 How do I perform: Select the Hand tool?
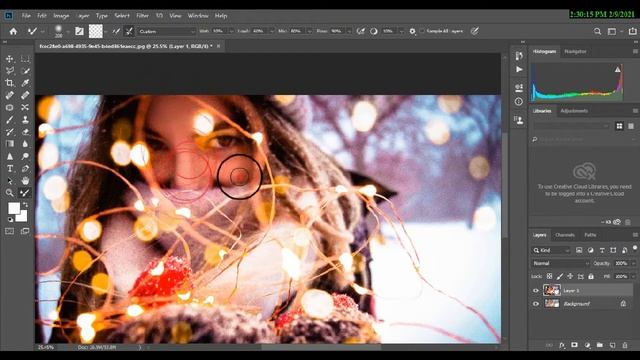click(x=25, y=180)
